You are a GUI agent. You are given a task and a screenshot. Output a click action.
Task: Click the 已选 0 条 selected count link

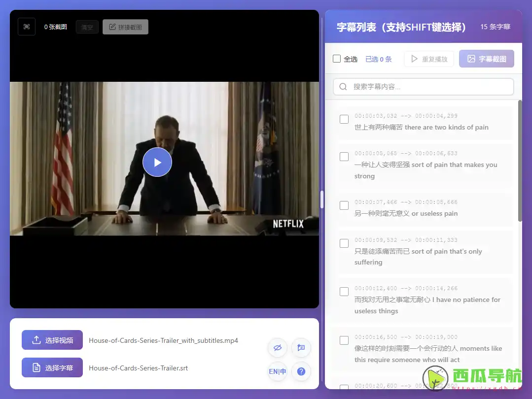click(x=378, y=59)
